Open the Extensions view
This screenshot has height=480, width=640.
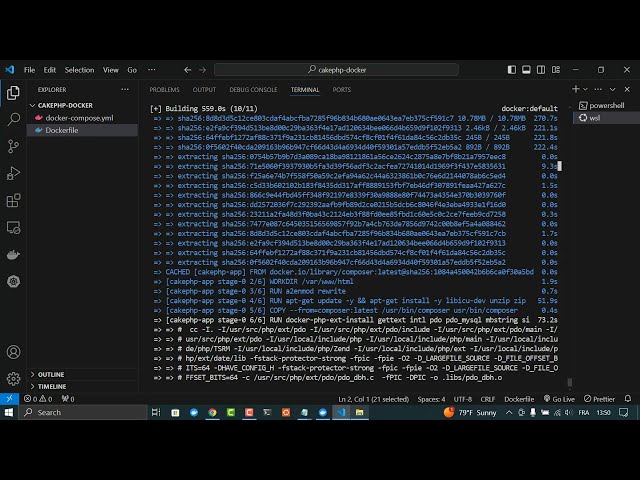pyautogui.click(x=13, y=200)
